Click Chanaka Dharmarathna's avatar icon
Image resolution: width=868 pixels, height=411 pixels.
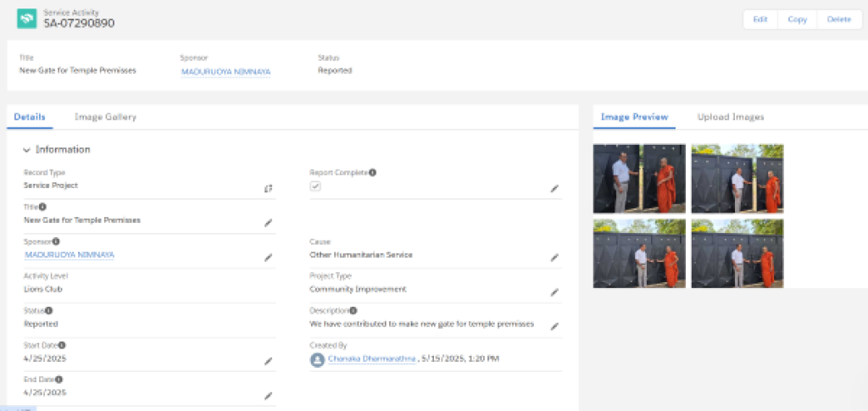(x=317, y=359)
